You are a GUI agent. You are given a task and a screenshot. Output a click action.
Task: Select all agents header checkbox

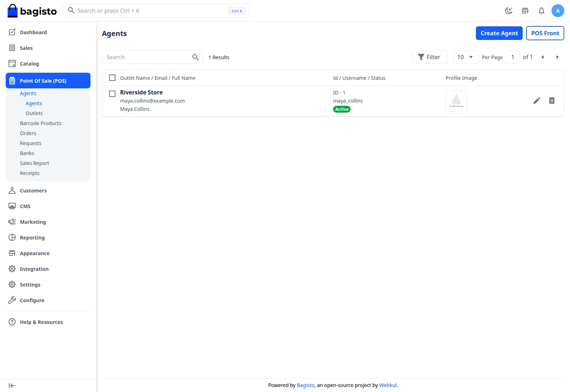click(112, 78)
